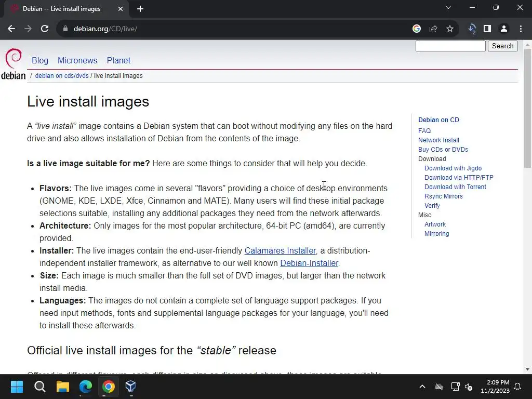Screen dimensions: 532x399
Task: Open the Rsync Mirrors link
Action: (x=444, y=196)
